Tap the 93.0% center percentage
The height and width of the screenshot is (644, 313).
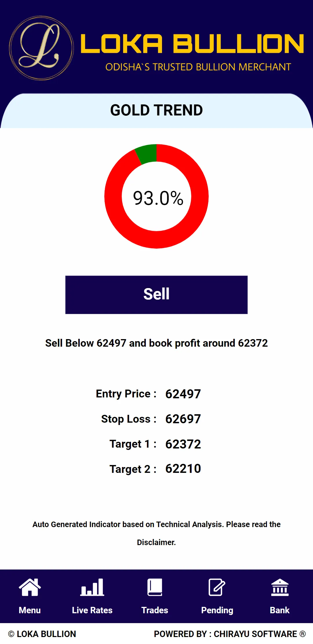click(158, 198)
